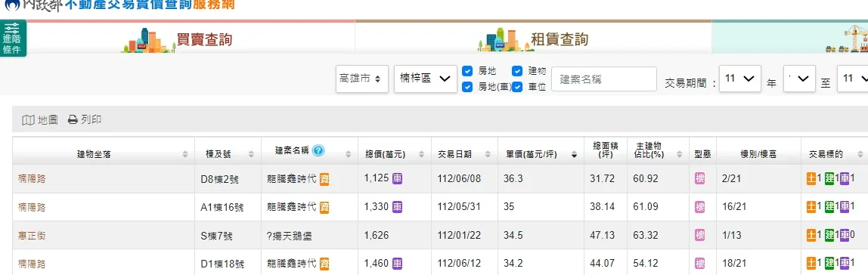868x275 pixels.
Task: Open the 楠陽路 link in the D8棟2號 row
Action: (32, 179)
